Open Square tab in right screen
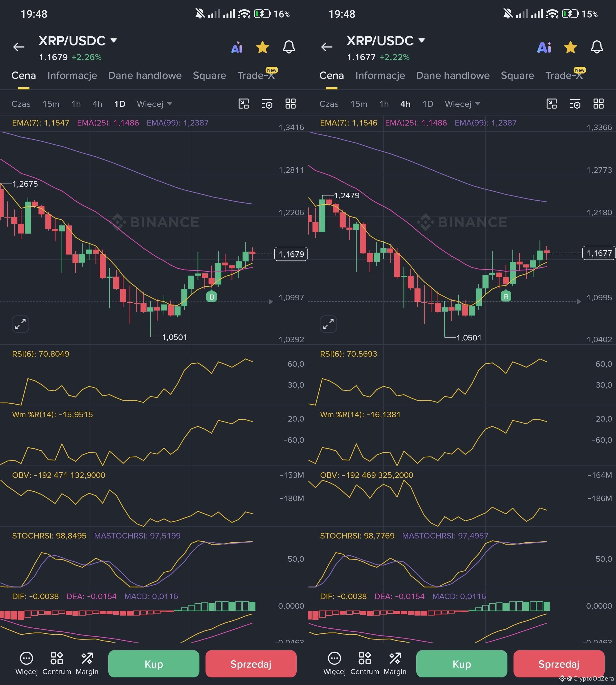This screenshot has height=685, width=616. pyautogui.click(x=518, y=75)
